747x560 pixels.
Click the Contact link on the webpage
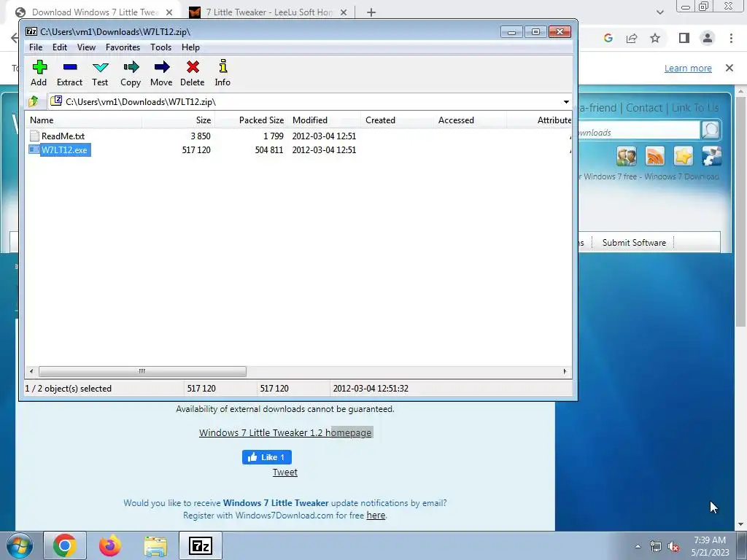point(644,108)
